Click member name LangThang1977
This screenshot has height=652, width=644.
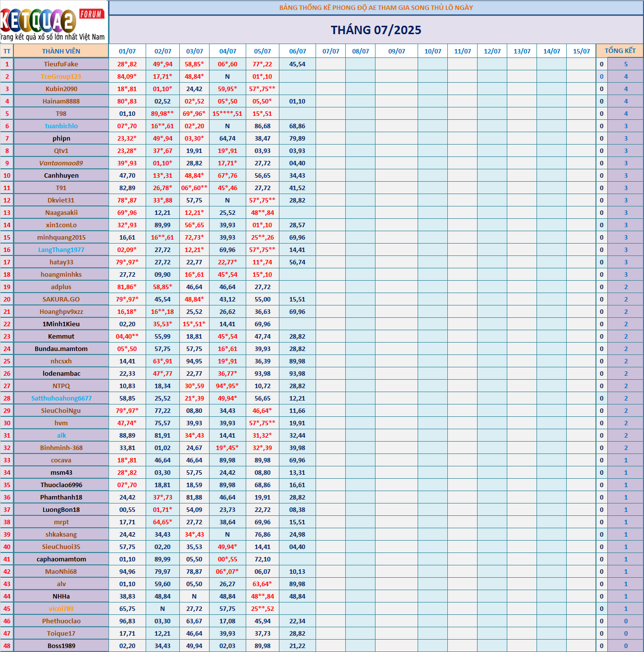[x=61, y=250]
